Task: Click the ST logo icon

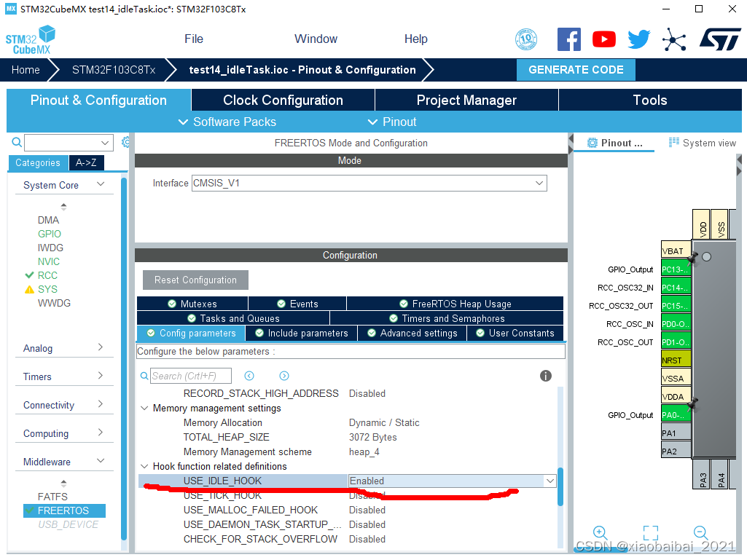Action: pos(720,39)
